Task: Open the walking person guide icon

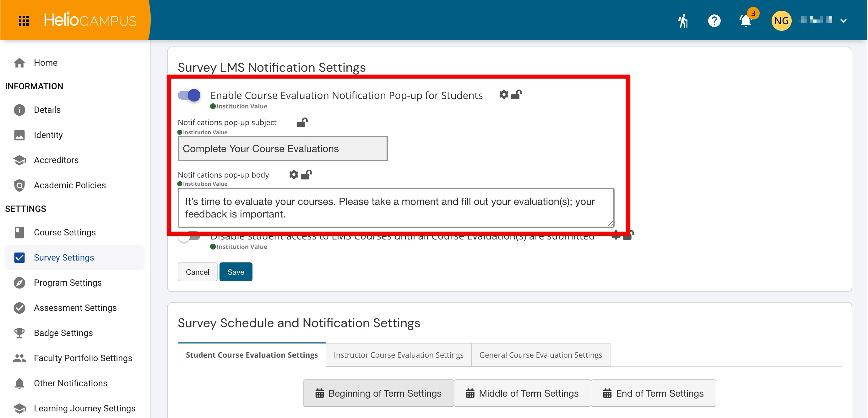Action: [683, 21]
